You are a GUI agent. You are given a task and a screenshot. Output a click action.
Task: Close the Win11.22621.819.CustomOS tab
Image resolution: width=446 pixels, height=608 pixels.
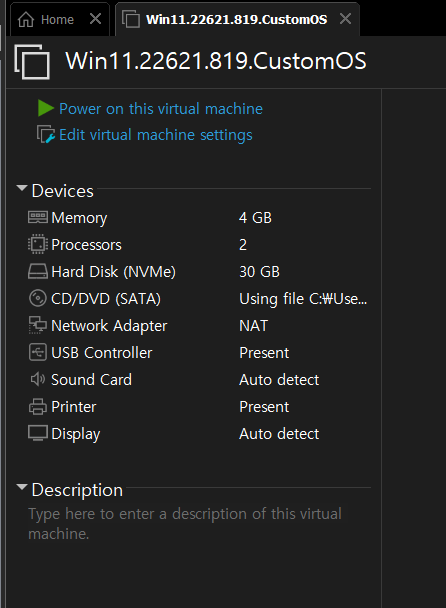coord(345,19)
